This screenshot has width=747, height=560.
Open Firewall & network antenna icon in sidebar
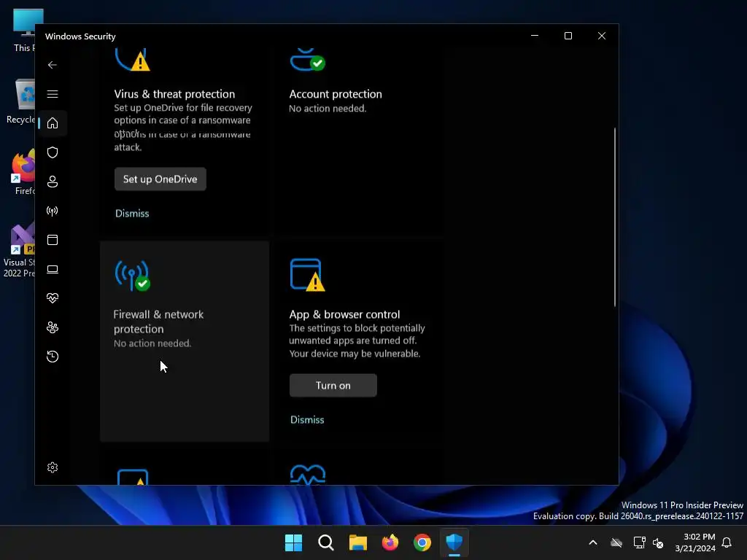pyautogui.click(x=53, y=211)
